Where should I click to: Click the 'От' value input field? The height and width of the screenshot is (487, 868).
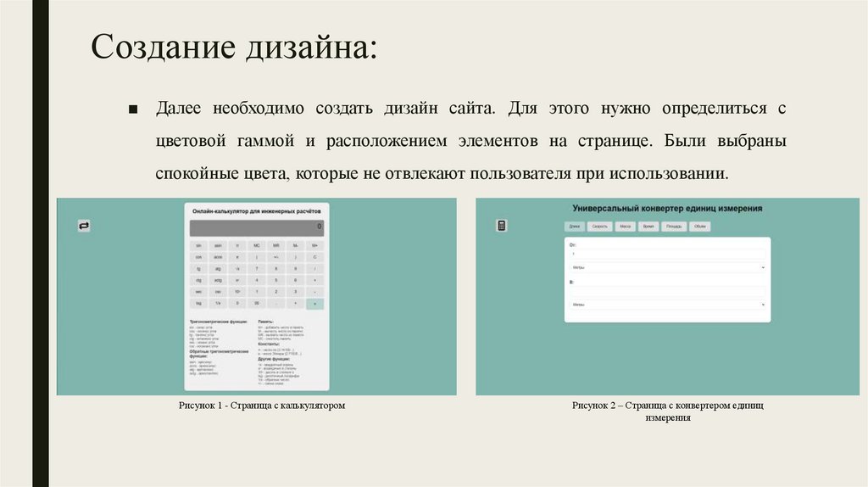[668, 254]
